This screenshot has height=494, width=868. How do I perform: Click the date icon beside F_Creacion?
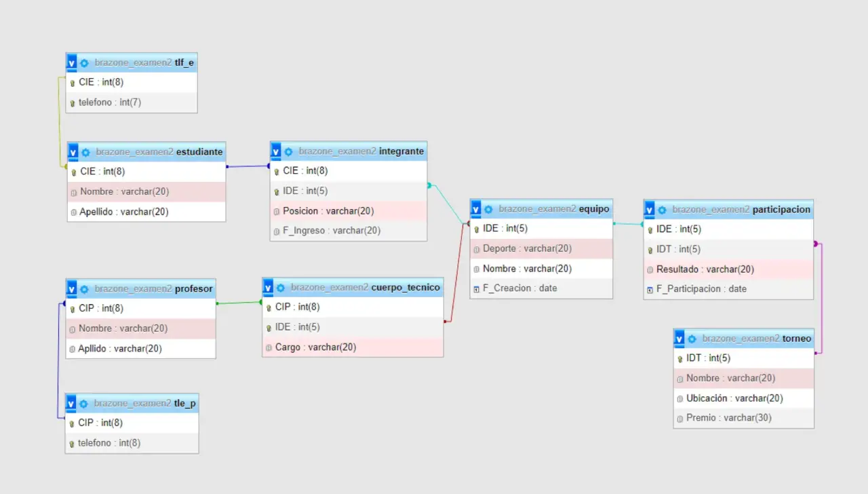476,289
